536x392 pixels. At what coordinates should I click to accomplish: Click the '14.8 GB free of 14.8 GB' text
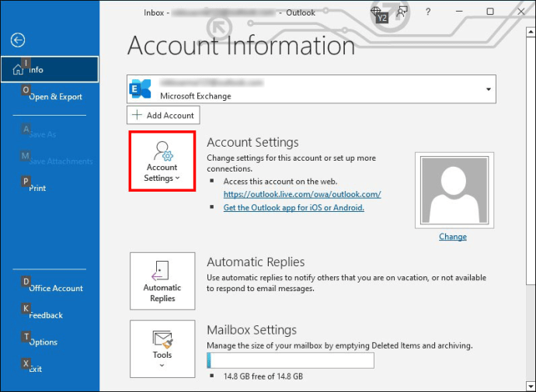[263, 376]
